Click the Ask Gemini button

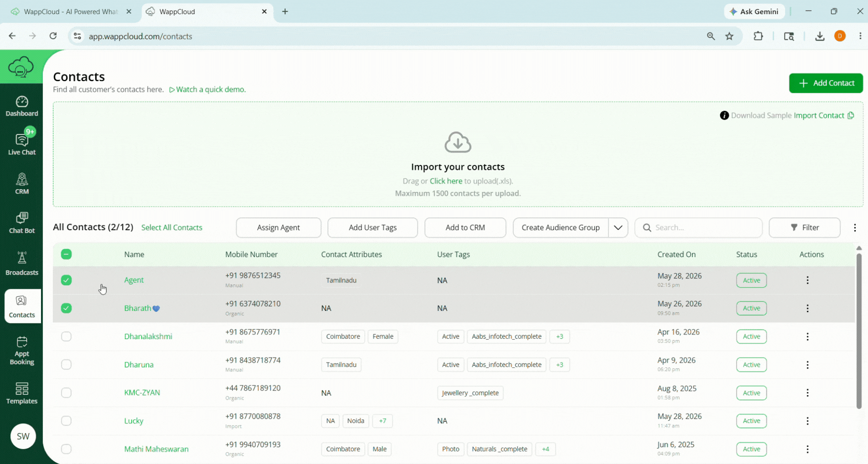[x=755, y=11]
